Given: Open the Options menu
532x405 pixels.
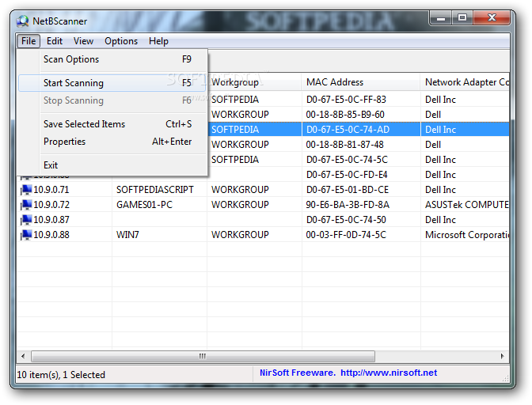Looking at the screenshot, I should click(121, 41).
